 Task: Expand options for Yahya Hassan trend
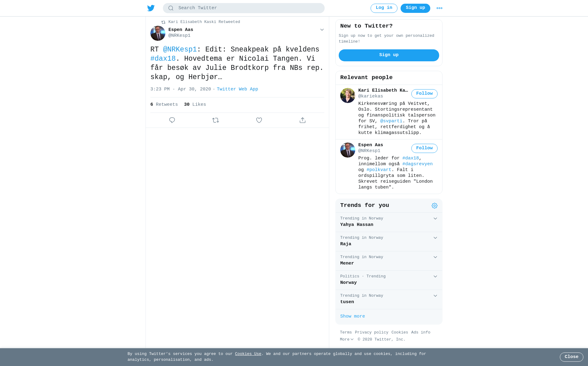435,219
